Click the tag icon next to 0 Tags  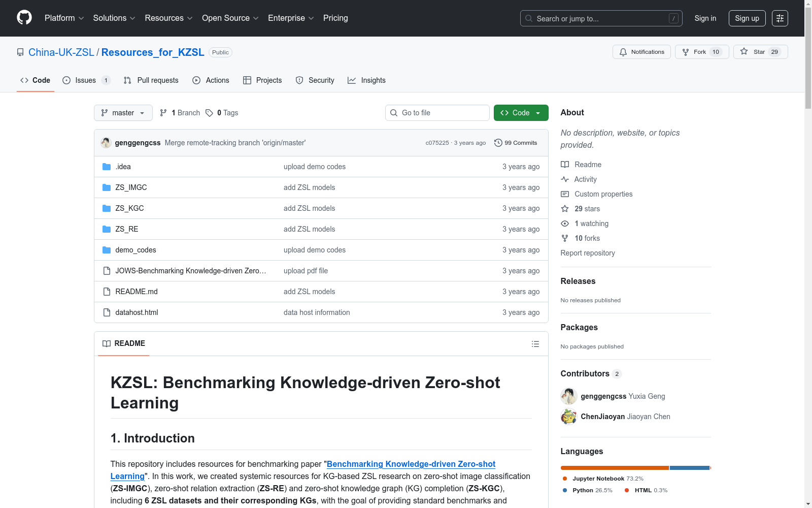(209, 113)
